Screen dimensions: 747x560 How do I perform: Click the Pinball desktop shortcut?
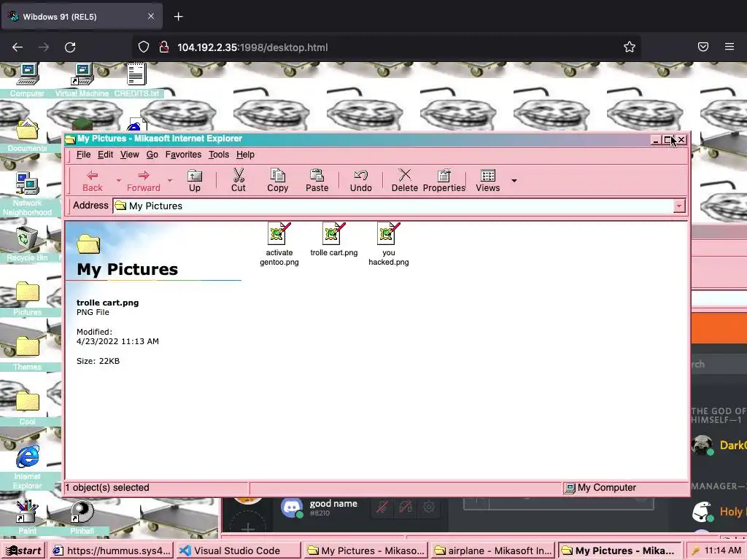(x=82, y=518)
